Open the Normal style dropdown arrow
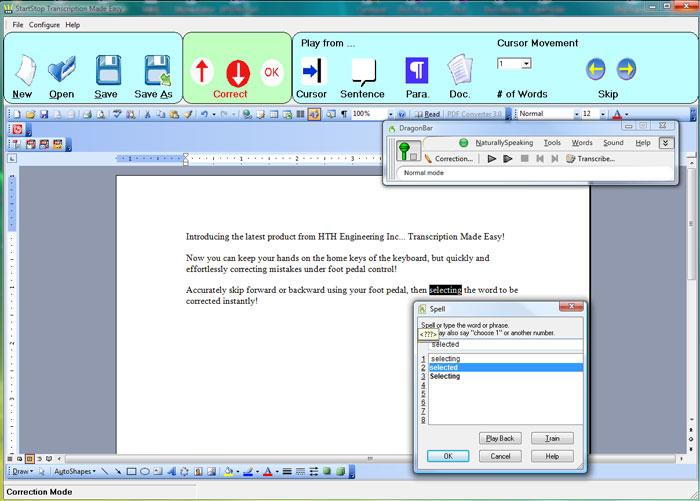The width and height of the screenshot is (700, 501). (576, 114)
